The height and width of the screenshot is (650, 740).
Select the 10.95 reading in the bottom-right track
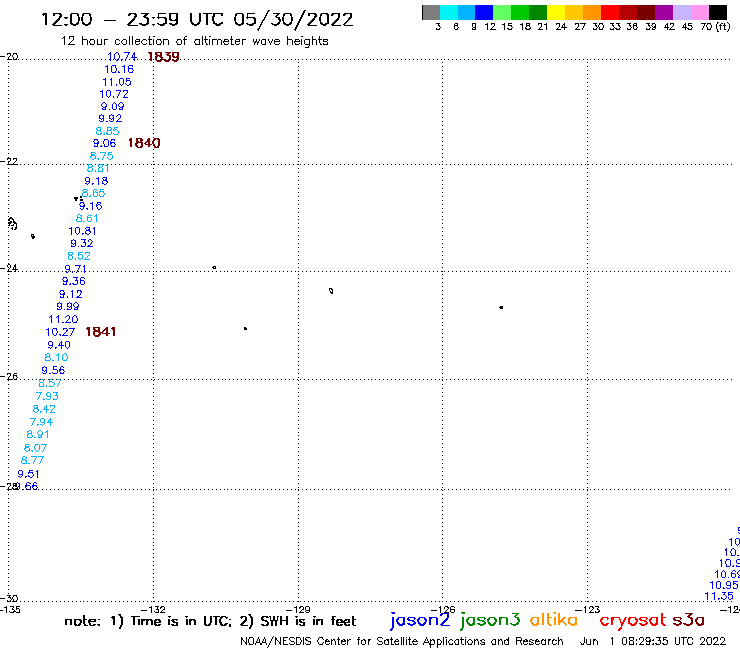coord(724,585)
